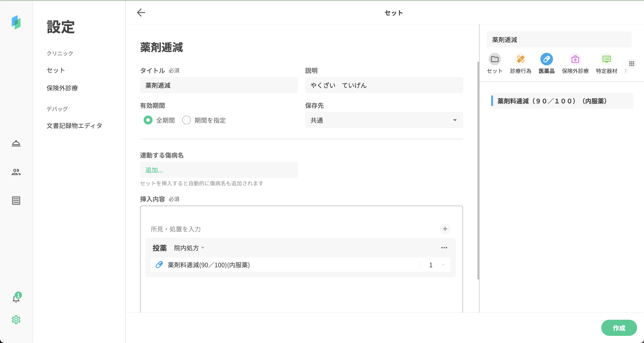
Task: Select the 保険外診療 category icon
Action: point(575,59)
